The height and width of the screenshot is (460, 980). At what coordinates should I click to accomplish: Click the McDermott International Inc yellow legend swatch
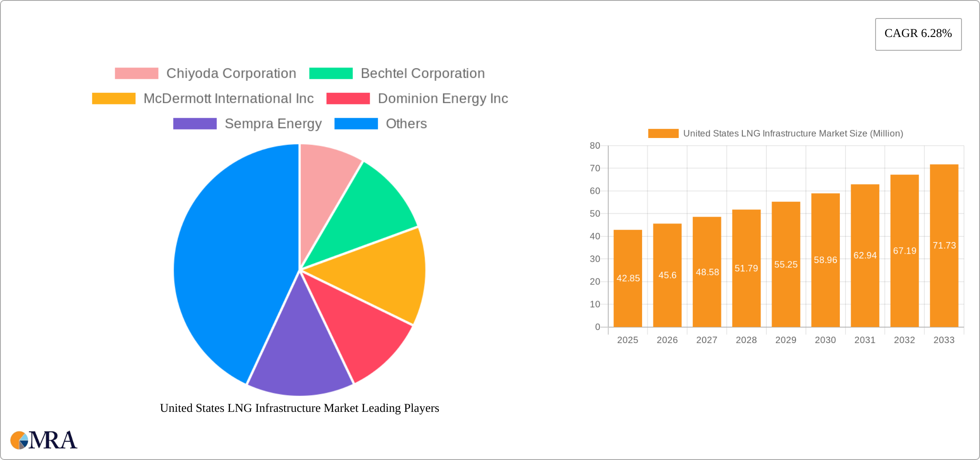pyautogui.click(x=114, y=98)
